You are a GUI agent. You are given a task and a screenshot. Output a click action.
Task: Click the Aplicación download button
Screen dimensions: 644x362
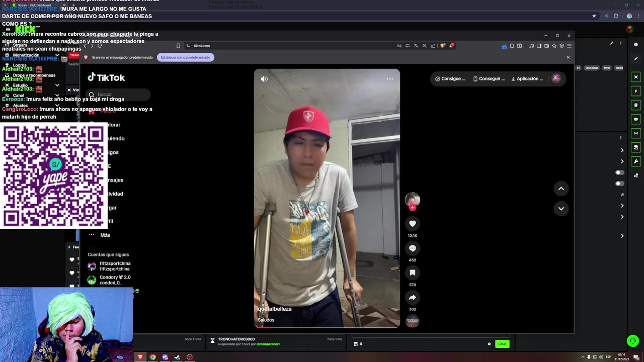527,78
